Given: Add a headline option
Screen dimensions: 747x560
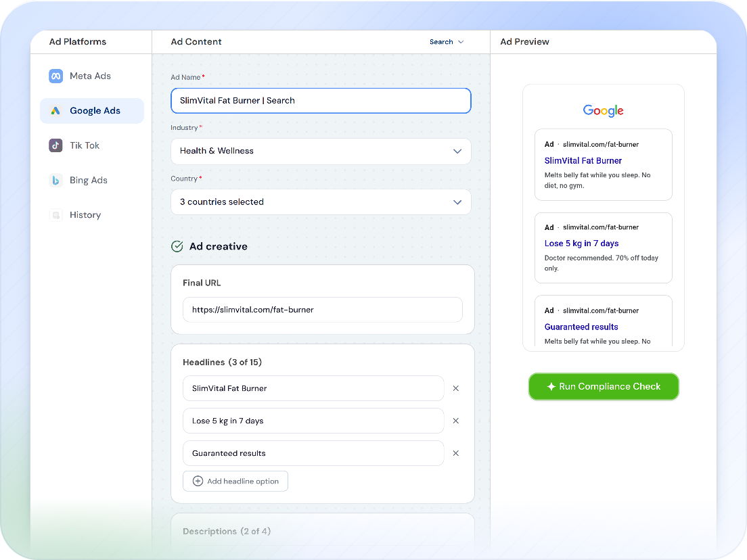Looking at the screenshot, I should 235,481.
